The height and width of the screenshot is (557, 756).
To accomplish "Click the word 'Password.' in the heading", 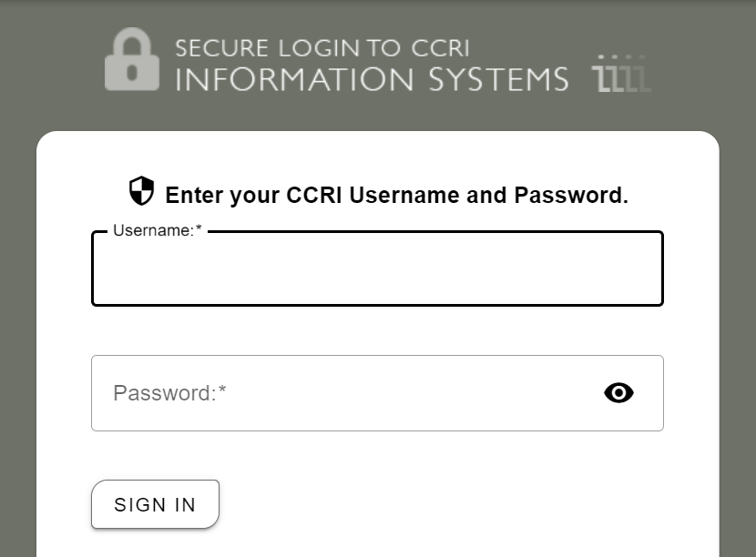I will [571, 195].
